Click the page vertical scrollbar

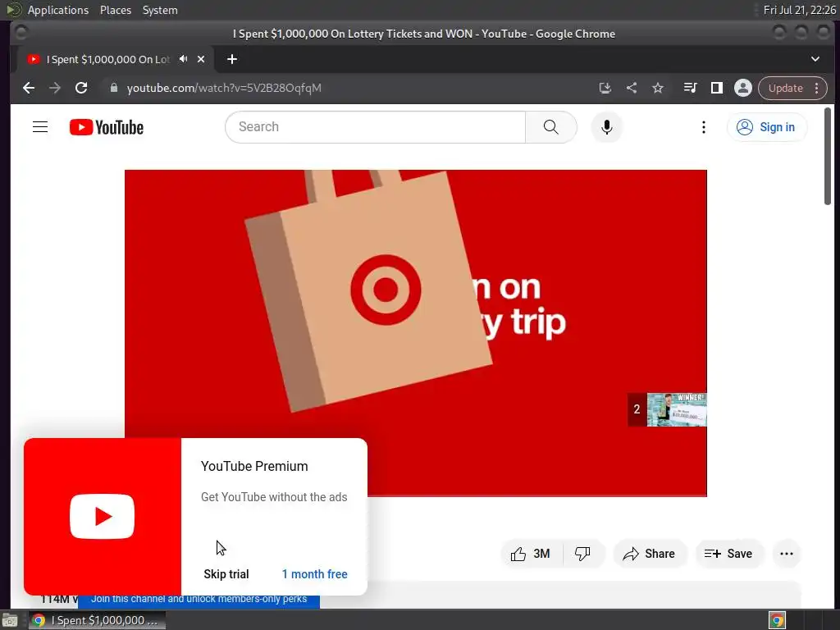[827, 156]
